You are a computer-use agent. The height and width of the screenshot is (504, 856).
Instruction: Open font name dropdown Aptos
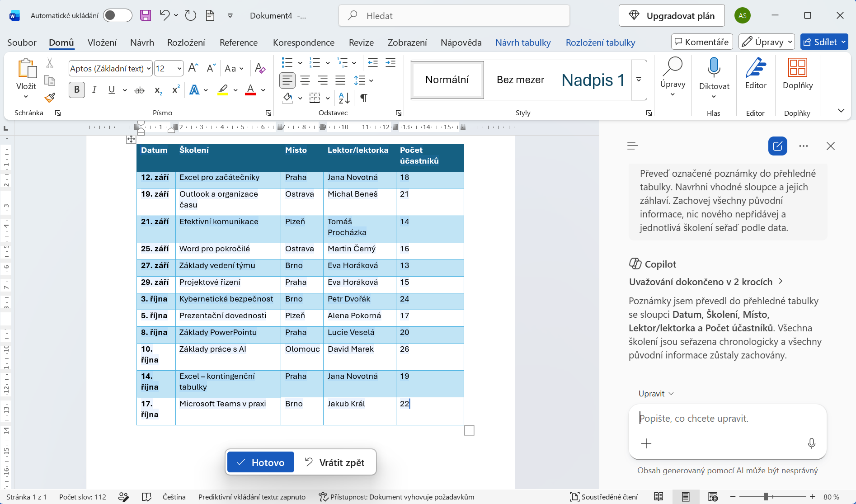point(149,69)
